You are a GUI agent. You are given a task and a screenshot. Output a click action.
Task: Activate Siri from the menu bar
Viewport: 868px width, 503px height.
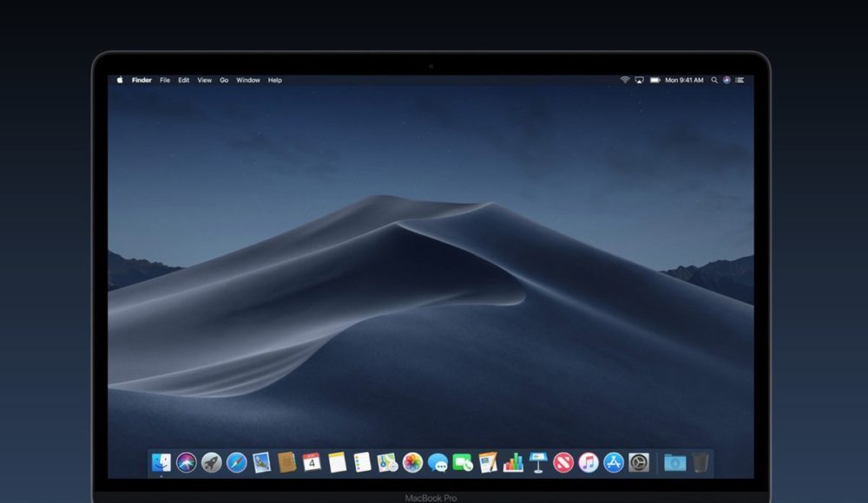[x=727, y=81]
